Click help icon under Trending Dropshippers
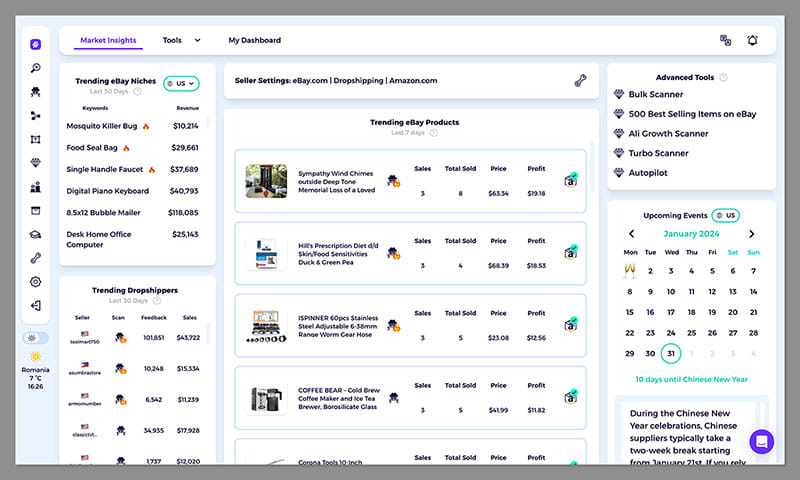The width and height of the screenshot is (800, 480). [x=157, y=300]
